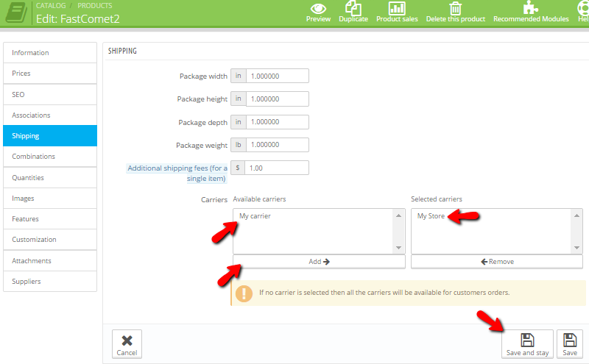
Task: Select My carrier in Available carriers
Action: tap(255, 216)
